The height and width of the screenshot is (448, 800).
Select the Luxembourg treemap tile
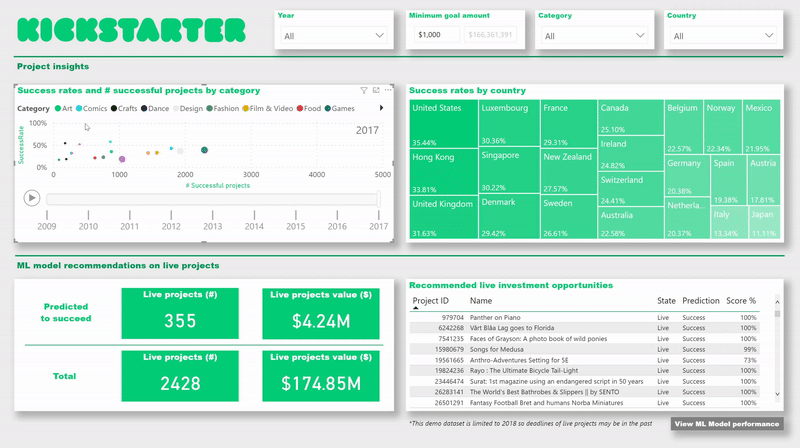(x=509, y=123)
